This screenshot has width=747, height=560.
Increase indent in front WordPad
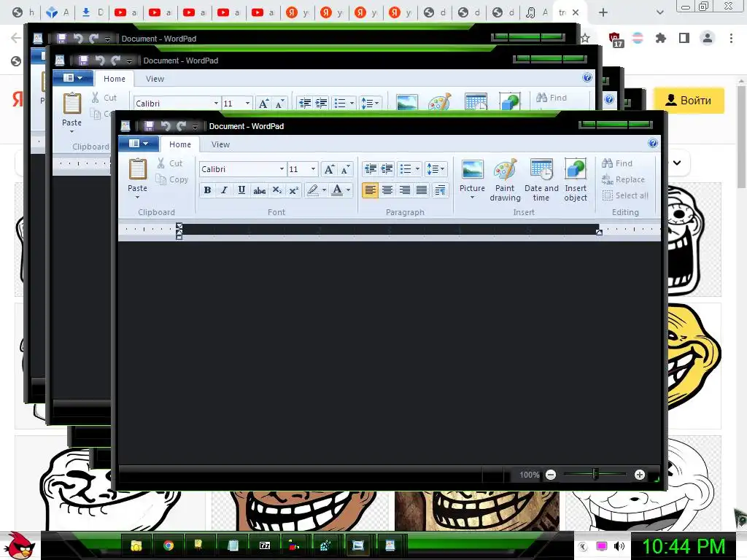pyautogui.click(x=387, y=169)
